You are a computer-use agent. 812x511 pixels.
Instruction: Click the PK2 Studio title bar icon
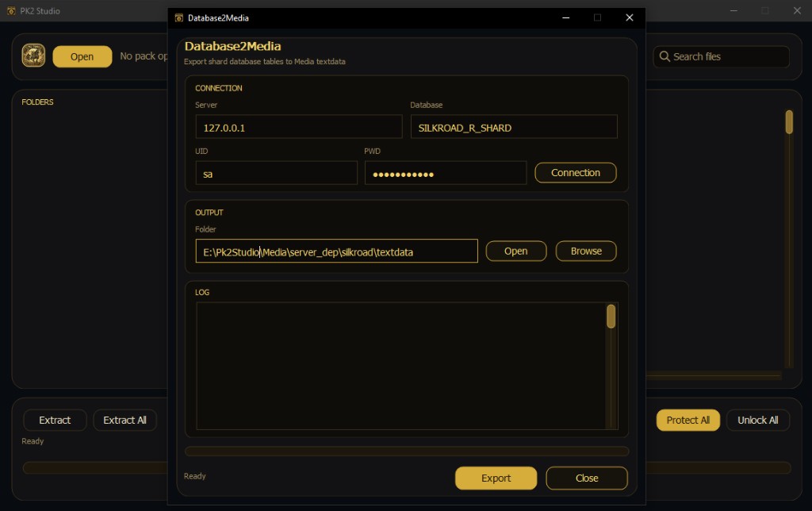coord(11,10)
